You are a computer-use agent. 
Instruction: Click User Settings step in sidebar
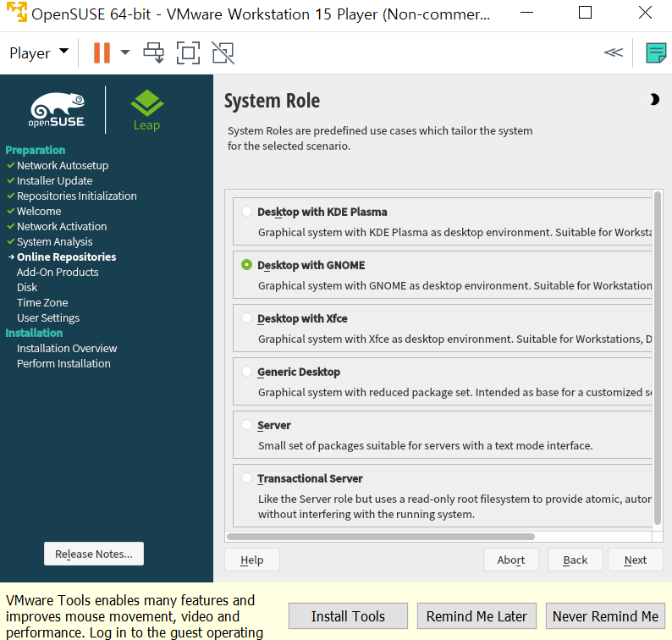[48, 317]
